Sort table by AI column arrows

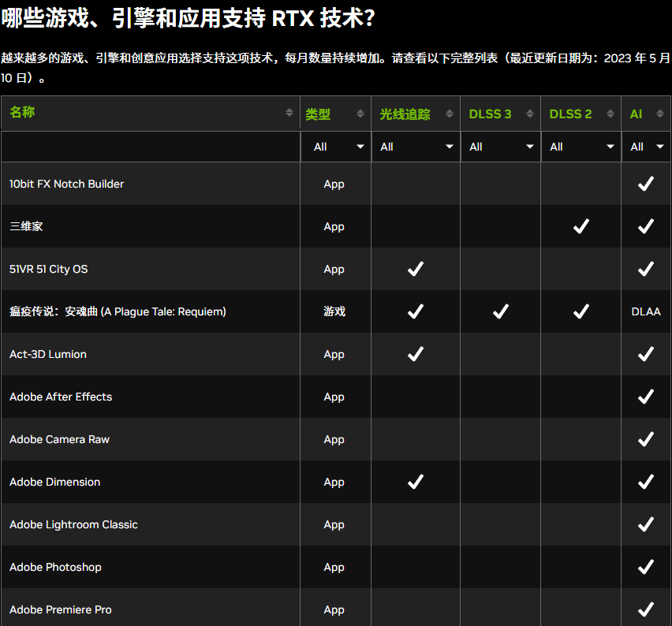[660, 114]
